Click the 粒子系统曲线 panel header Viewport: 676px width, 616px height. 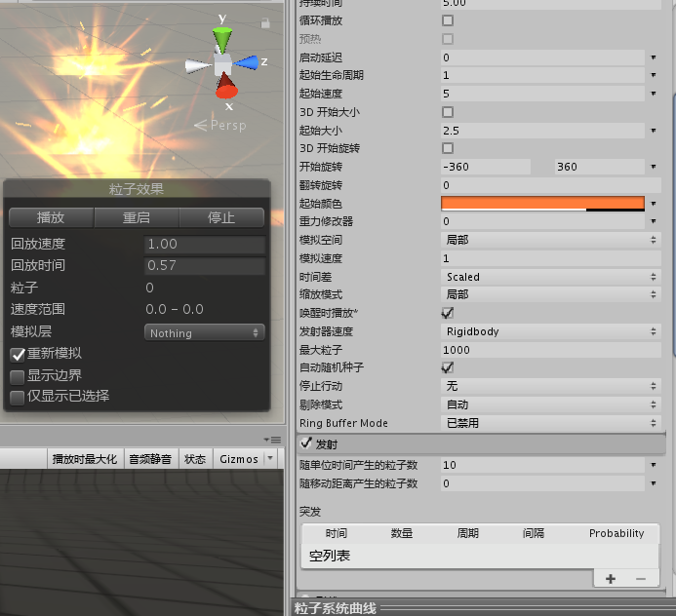pos(484,608)
